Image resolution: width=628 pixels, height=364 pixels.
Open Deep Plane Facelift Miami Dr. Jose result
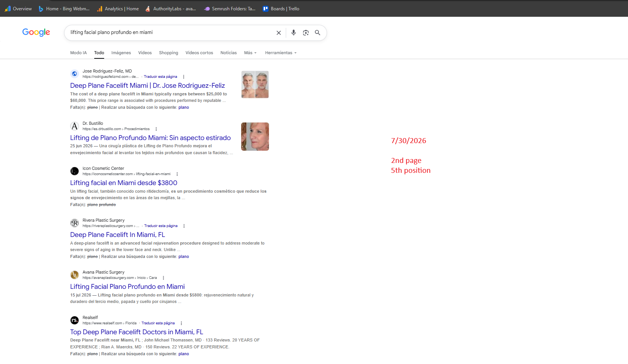(148, 85)
